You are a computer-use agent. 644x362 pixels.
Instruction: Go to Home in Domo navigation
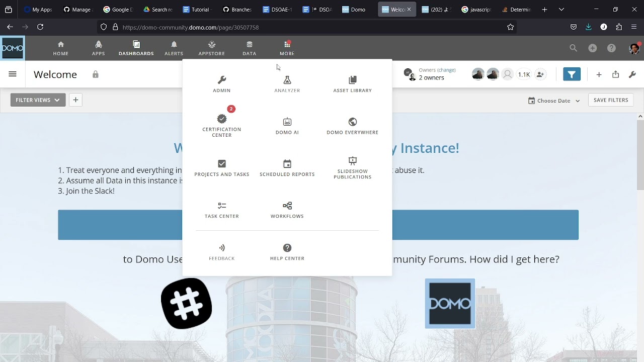click(60, 48)
